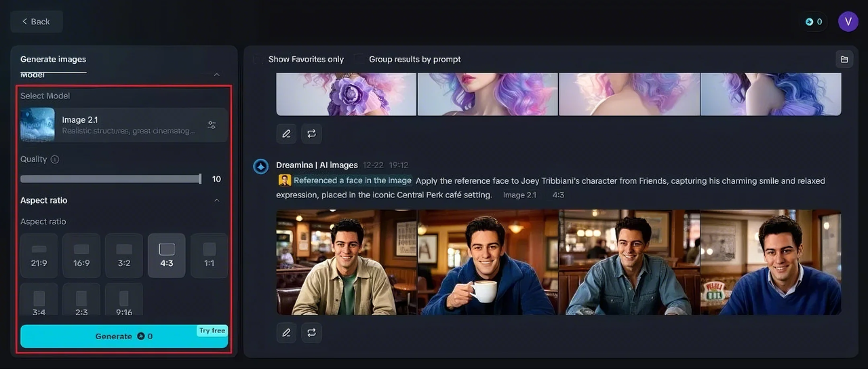Select the 16:9 aspect ratio
Viewport: 868px width, 369px height.
coord(81,256)
